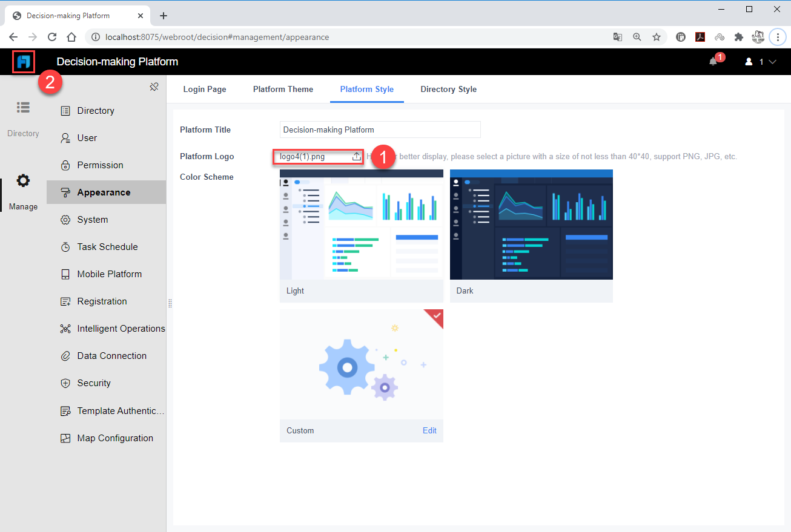The image size is (791, 532).
Task: Select the Mobile Platform sidebar icon
Action: (x=65, y=274)
